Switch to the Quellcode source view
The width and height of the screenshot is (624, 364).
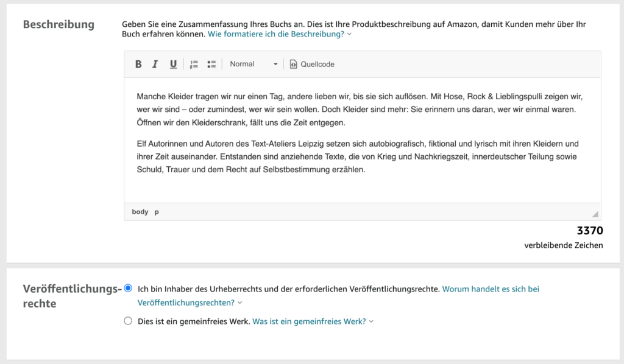tap(311, 63)
